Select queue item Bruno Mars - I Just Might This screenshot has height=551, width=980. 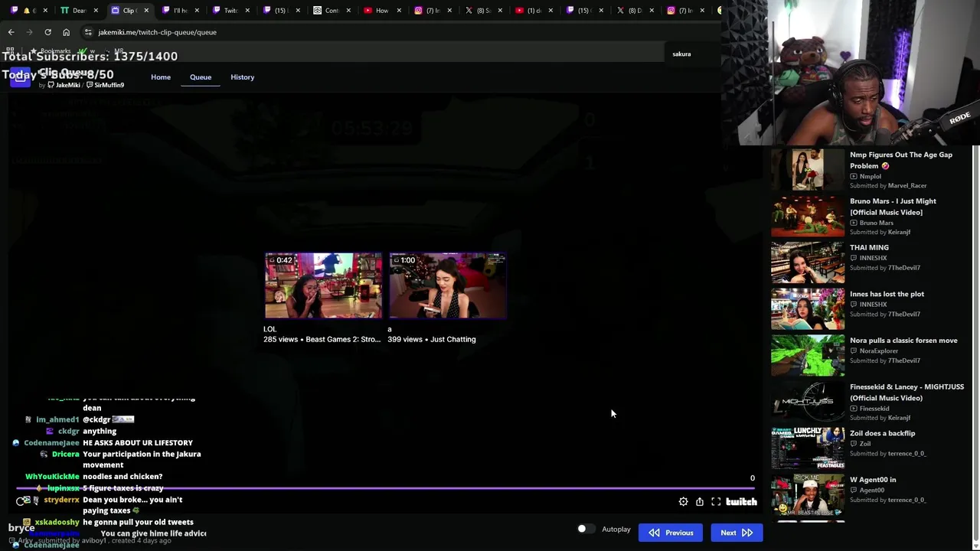point(867,216)
